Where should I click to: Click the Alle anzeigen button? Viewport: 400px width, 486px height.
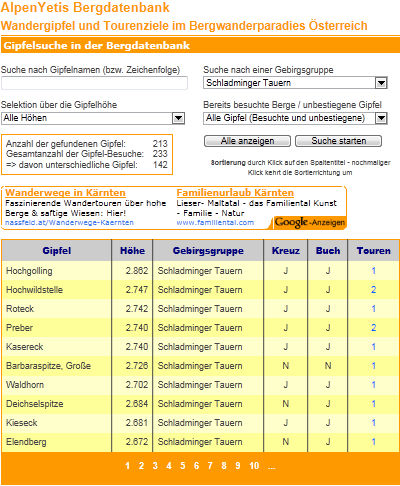point(247,141)
